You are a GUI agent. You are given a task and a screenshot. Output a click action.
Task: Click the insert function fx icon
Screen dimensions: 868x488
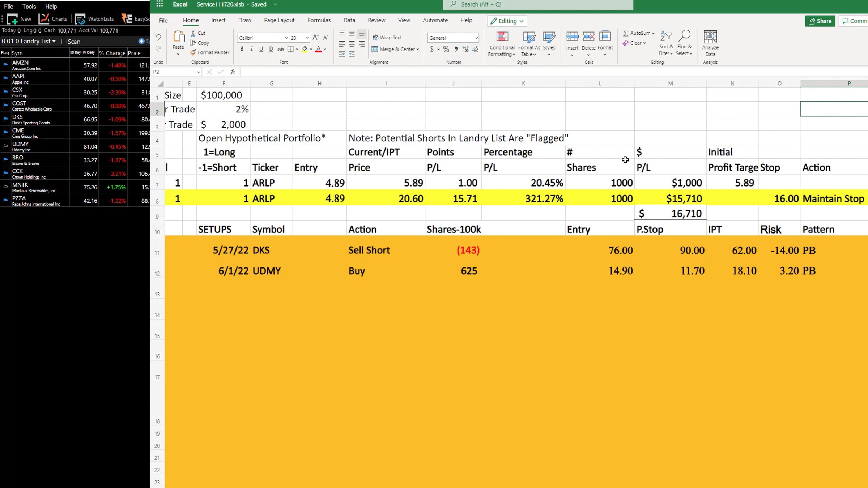(233, 72)
